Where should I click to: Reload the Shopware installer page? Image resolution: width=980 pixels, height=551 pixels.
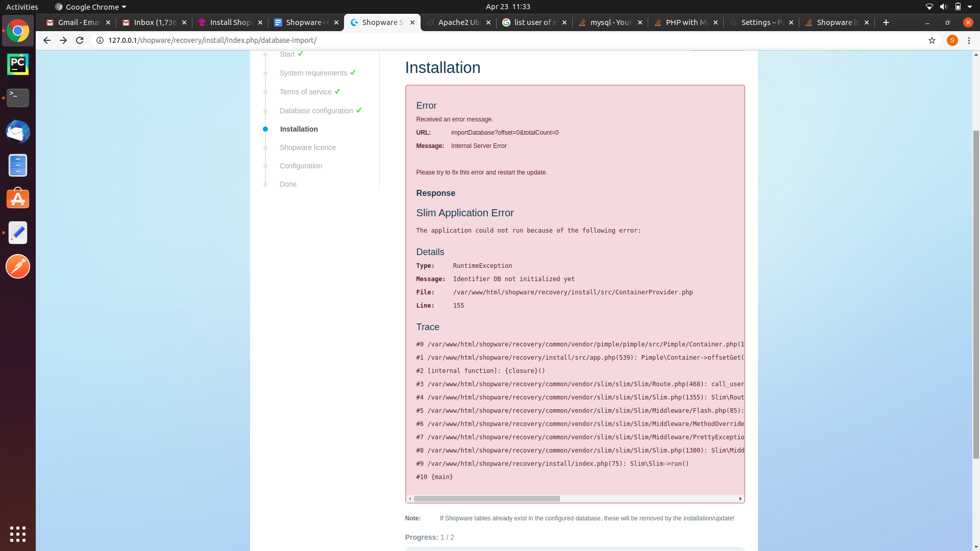[x=80, y=40]
